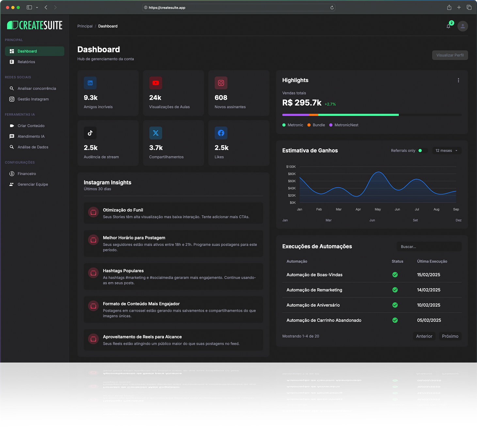Click the LinkedIn icon on the 9.3k card
This screenshot has width=477, height=448.
[x=90, y=83]
